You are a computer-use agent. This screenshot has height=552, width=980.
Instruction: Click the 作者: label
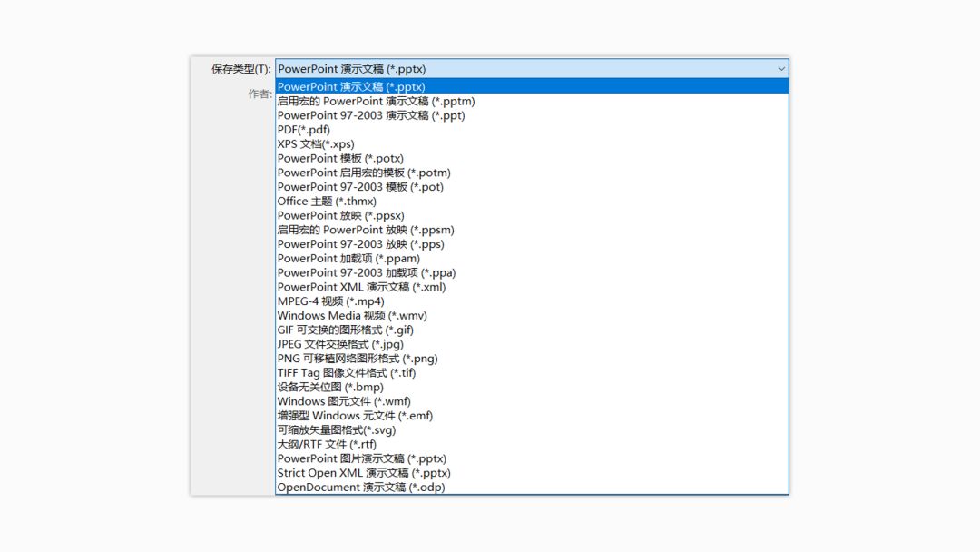[260, 94]
